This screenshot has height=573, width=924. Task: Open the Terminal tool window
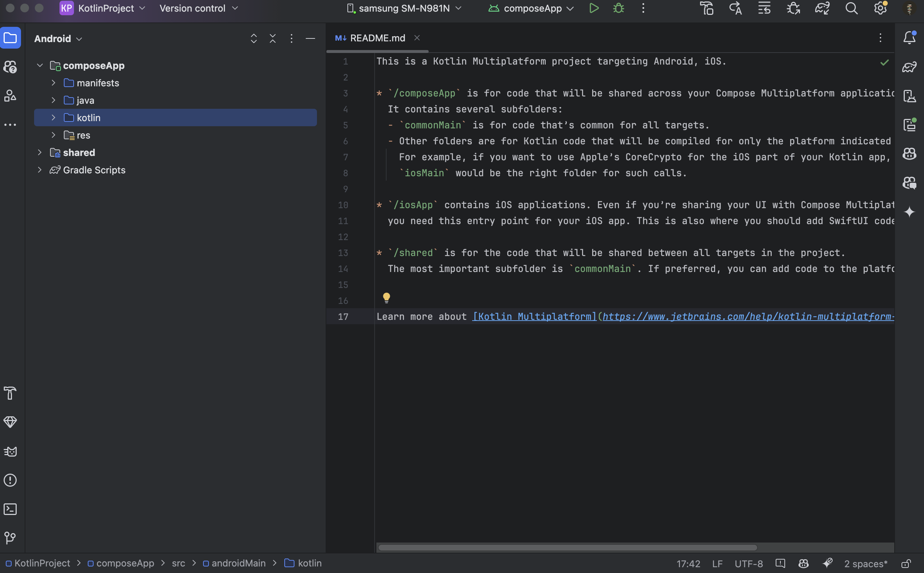coord(10,509)
